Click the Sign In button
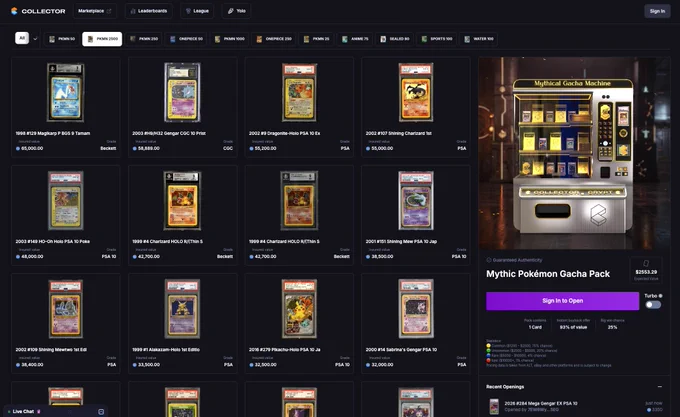Viewport: 680px width, 417px height. click(657, 11)
